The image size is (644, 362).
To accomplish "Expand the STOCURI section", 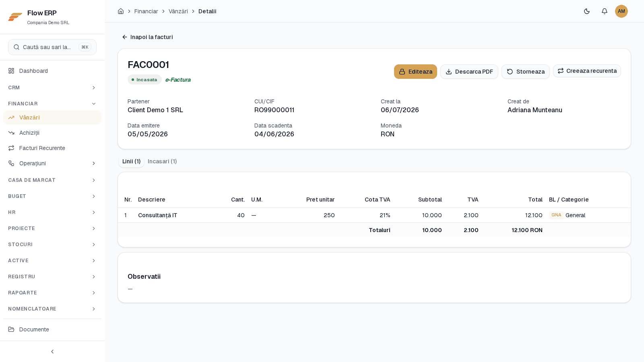I will 52,245.
